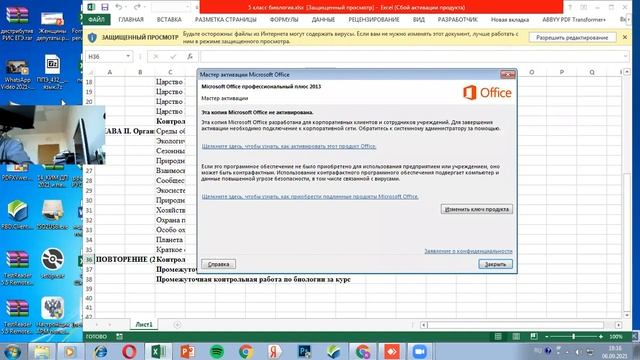Select the setup.exe disc icon on the desktop
640x360 pixels.
pos(52,263)
